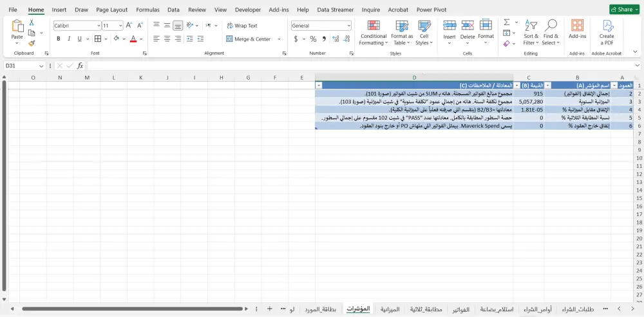Viewport: 644px width, 317px height.
Task: Apply Percent Style format icon
Action: pyautogui.click(x=314, y=39)
